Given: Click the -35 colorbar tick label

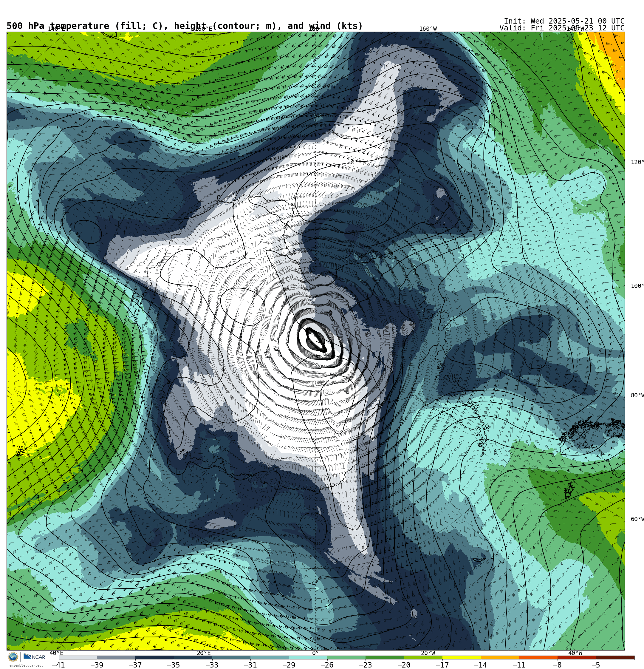Looking at the screenshot, I should point(173,665).
